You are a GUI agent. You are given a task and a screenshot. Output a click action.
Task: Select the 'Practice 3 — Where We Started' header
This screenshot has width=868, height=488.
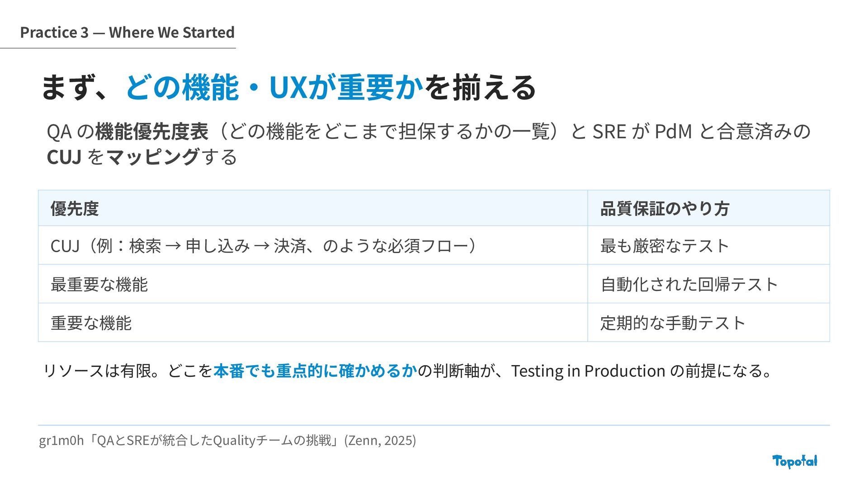(x=127, y=33)
